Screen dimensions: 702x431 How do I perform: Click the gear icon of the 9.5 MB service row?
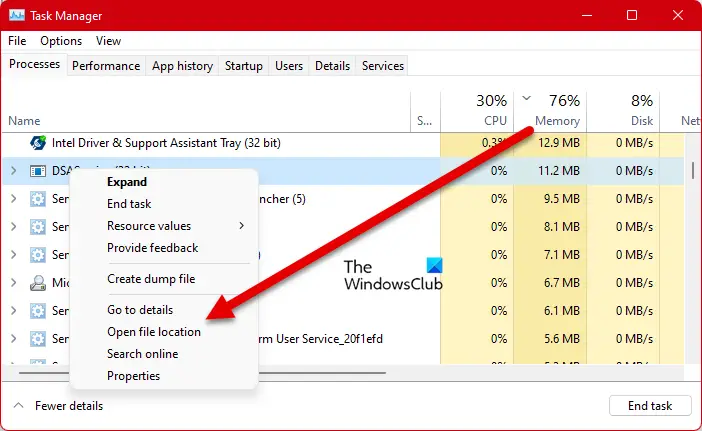[x=38, y=199]
